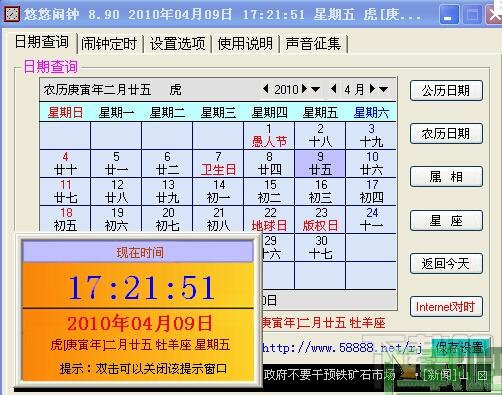
Task: Select April 30 十七 date cell
Action: pyautogui.click(x=320, y=247)
